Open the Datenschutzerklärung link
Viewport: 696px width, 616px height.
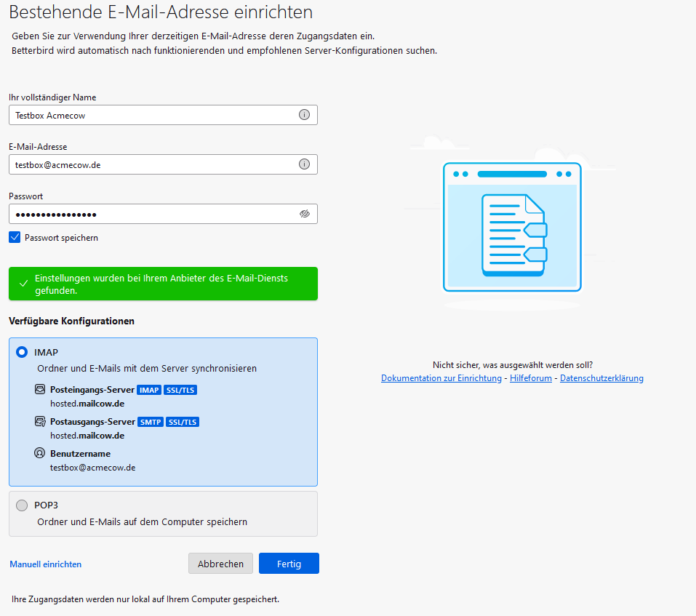pos(602,377)
